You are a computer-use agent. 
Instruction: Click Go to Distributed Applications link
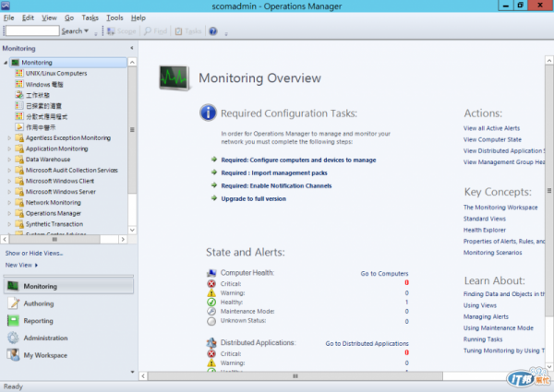pos(367,343)
